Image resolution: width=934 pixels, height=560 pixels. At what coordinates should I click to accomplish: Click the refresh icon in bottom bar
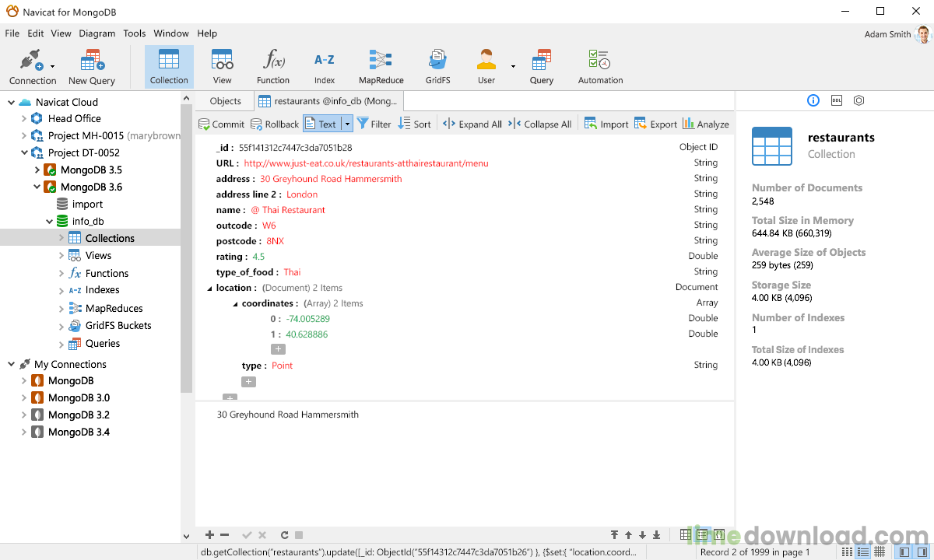[x=285, y=535]
